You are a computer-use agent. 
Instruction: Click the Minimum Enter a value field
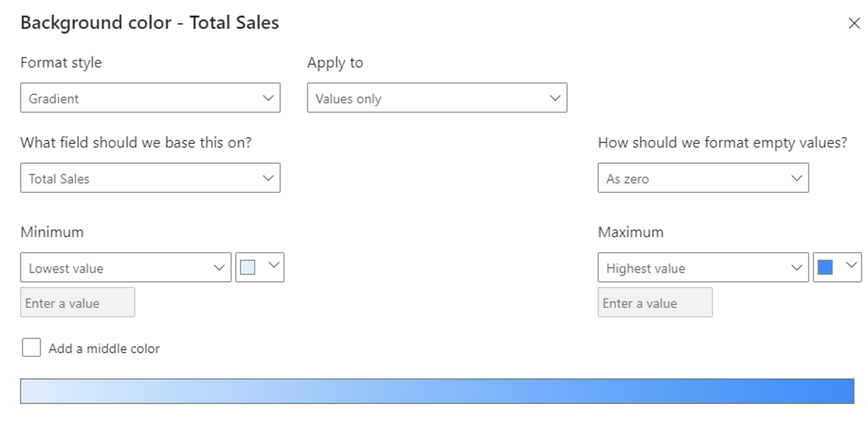click(x=78, y=302)
